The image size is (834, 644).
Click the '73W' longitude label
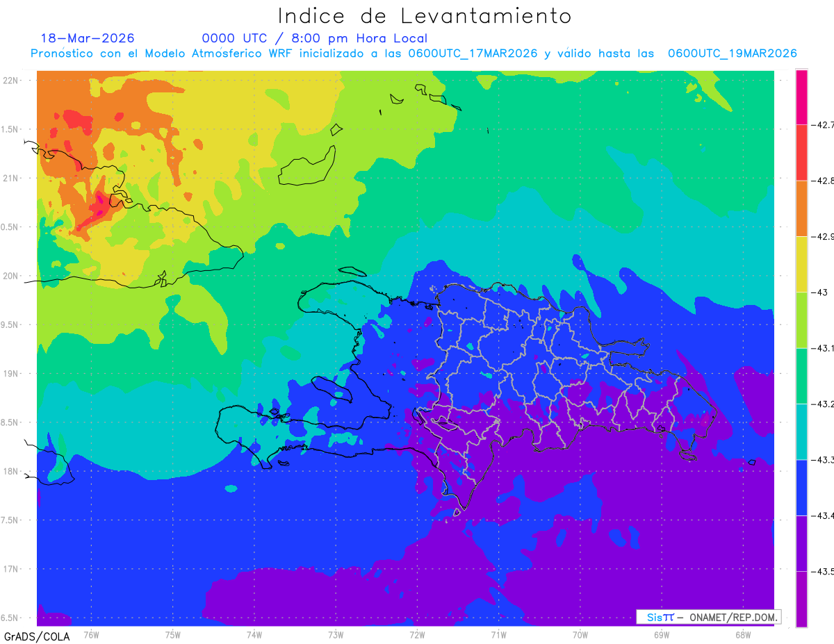tap(336, 634)
